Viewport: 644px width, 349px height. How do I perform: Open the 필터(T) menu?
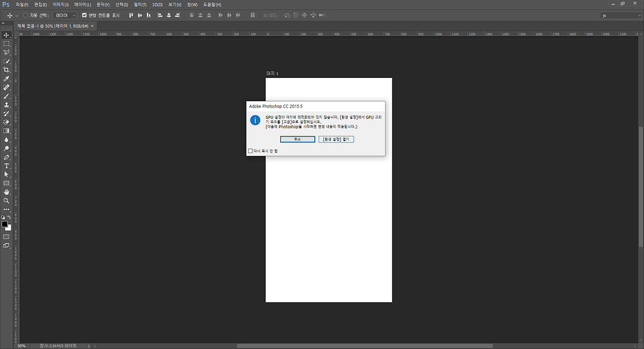point(140,5)
